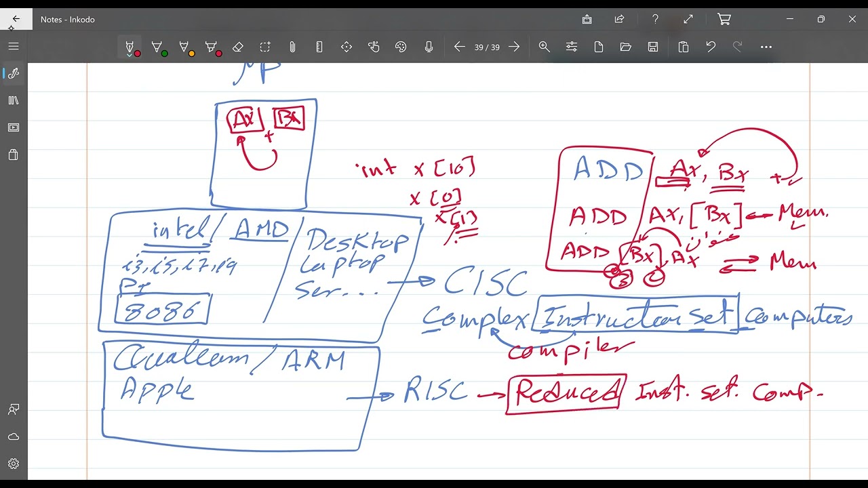The image size is (868, 488).
Task: Select the highlighter pen with red dot
Action: coord(211,47)
